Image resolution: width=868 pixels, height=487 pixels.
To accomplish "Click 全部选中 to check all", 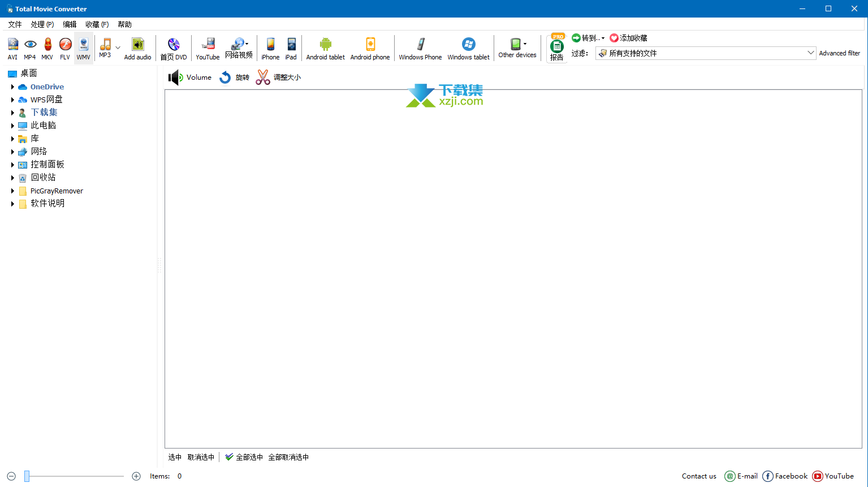I will (x=244, y=457).
